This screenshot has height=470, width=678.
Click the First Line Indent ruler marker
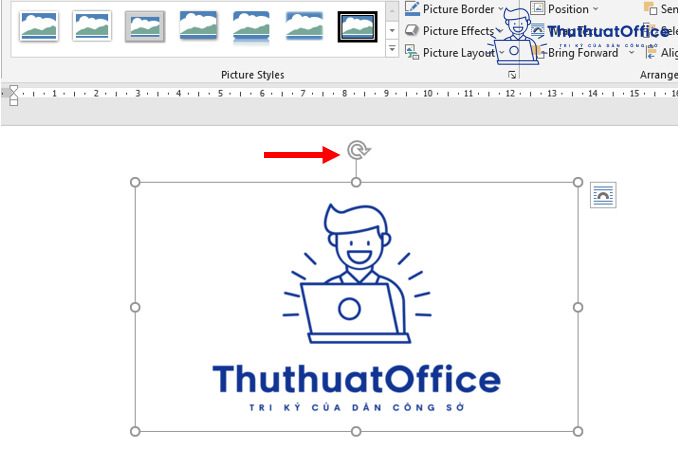click(13, 88)
